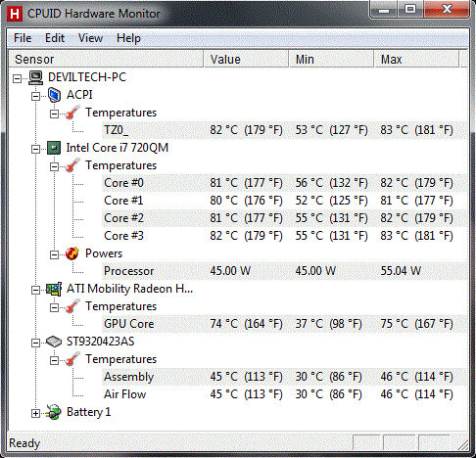Click the 83 °C Core #3 max value
The height and width of the screenshot is (458, 476).
click(x=417, y=236)
